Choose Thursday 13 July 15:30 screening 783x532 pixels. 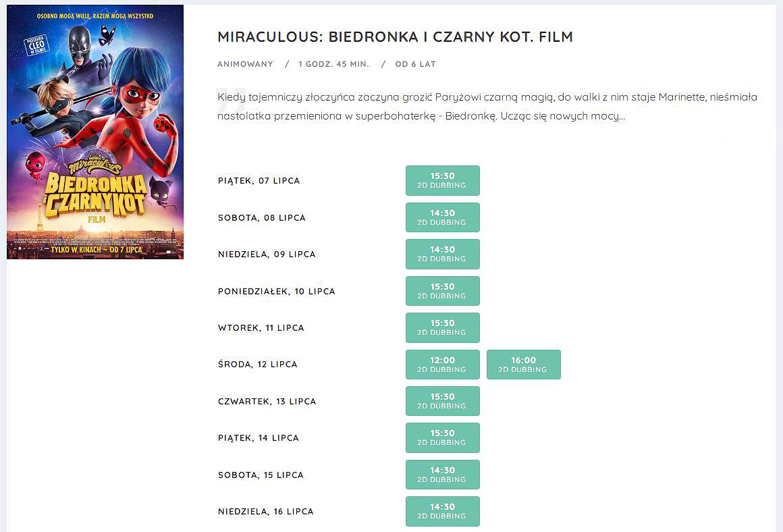pos(442,401)
